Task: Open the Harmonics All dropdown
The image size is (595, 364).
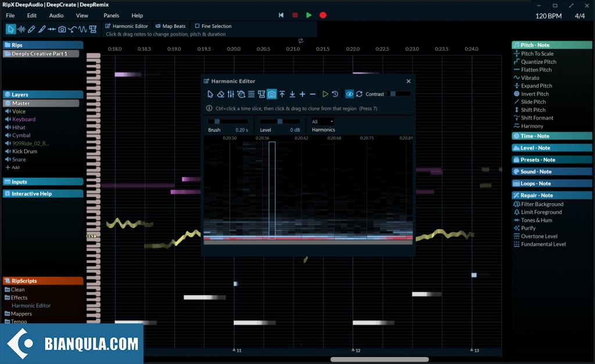Action: 322,122
